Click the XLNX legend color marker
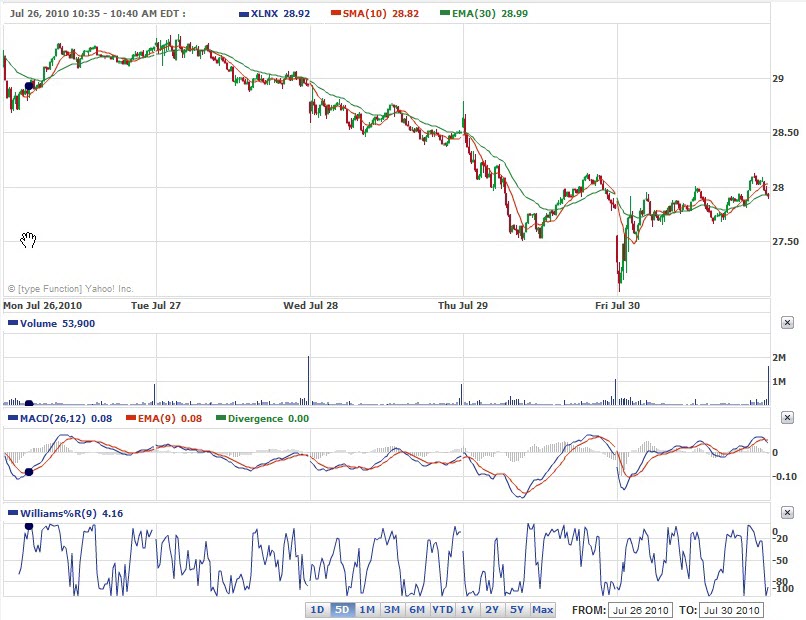806x620 pixels. (245, 15)
